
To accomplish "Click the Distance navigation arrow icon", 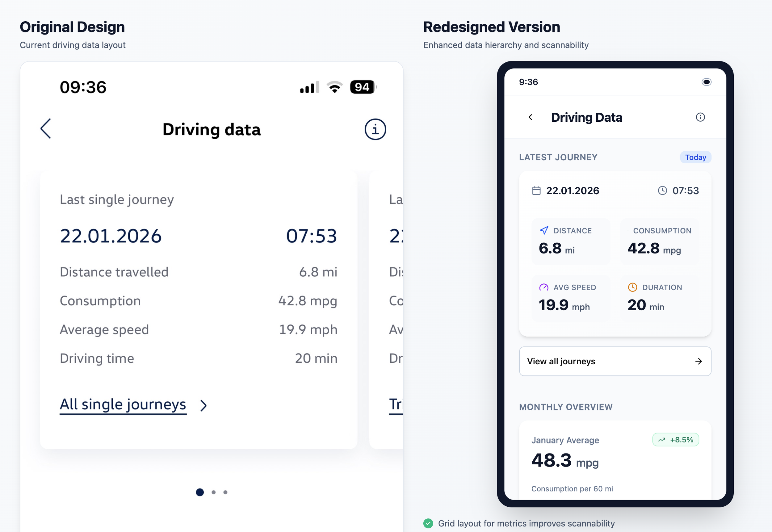I will click(544, 231).
